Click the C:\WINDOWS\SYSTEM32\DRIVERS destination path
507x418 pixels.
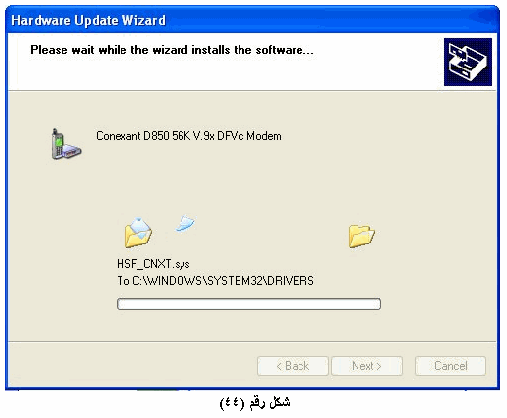(223, 281)
